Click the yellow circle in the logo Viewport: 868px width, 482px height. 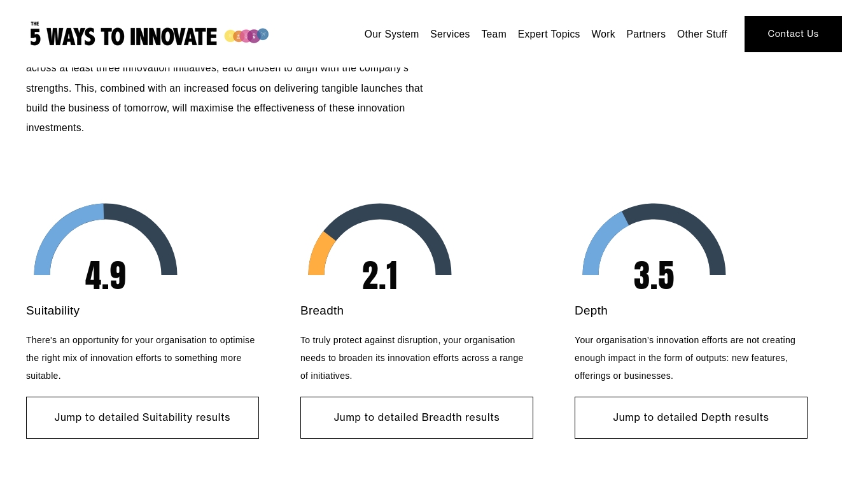(x=229, y=36)
